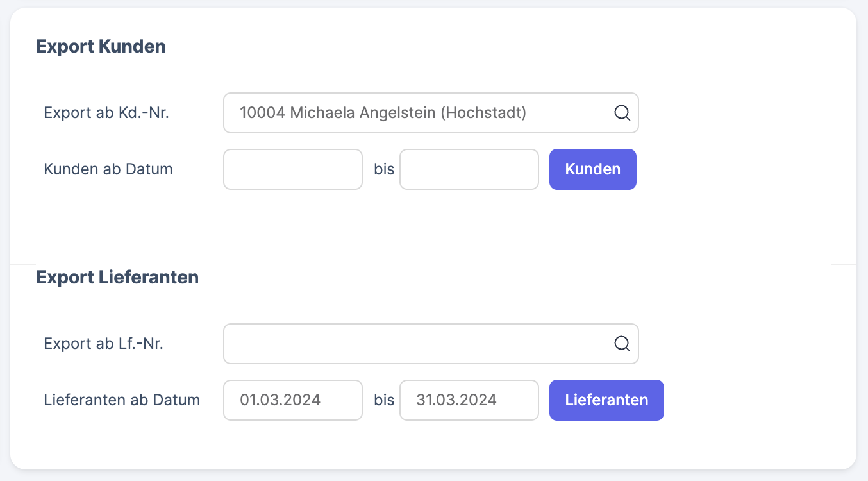Screen dimensions: 868x481
Task: Open customer lookup via the magnifier icon
Action: pos(621,113)
